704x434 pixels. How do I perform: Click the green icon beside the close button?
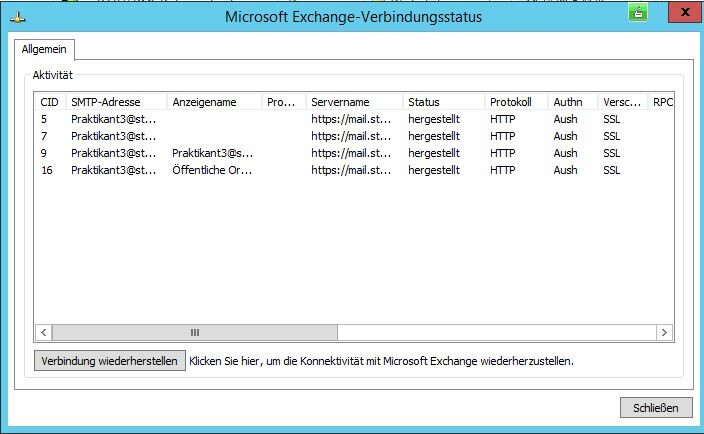pos(638,13)
